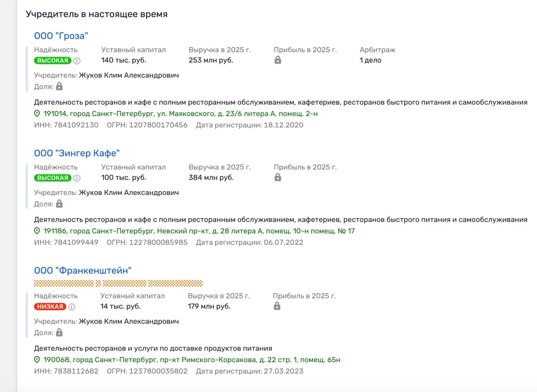This screenshot has height=392, width=537.
Task: Click location pin icon beside 191186 address
Action: tap(37, 231)
